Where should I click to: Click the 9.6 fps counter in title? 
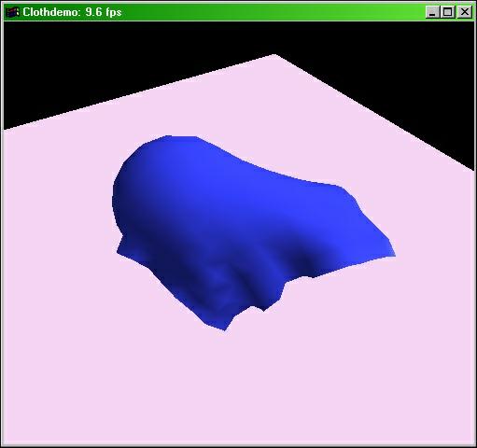[104, 12]
